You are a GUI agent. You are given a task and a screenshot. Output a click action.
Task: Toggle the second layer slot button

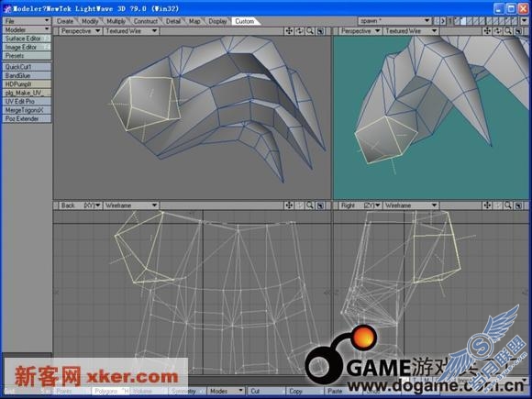[x=464, y=21]
